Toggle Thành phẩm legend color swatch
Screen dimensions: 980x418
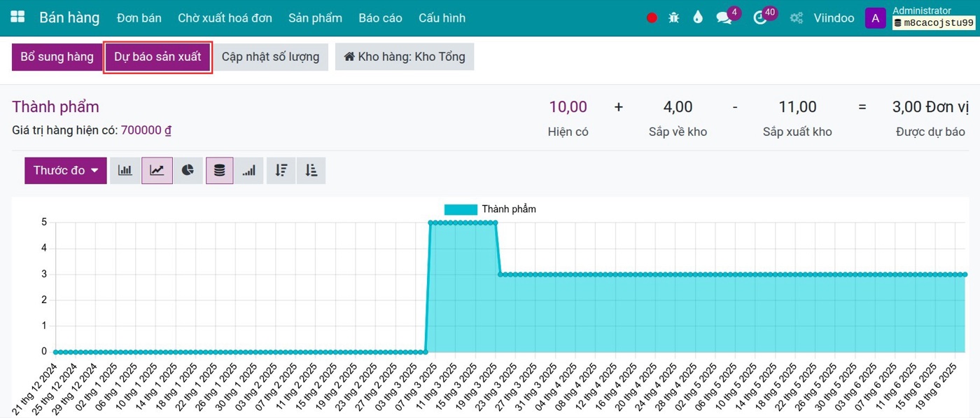pyautogui.click(x=461, y=209)
